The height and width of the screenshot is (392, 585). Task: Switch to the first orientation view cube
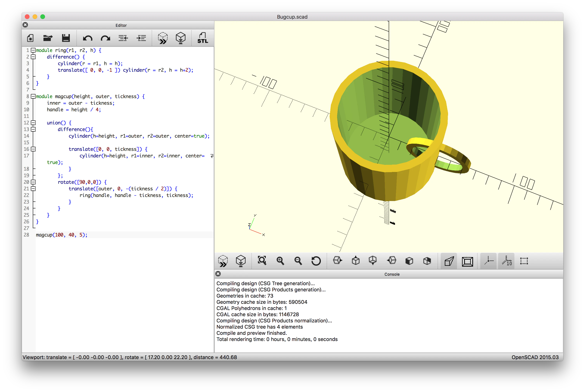click(x=337, y=261)
